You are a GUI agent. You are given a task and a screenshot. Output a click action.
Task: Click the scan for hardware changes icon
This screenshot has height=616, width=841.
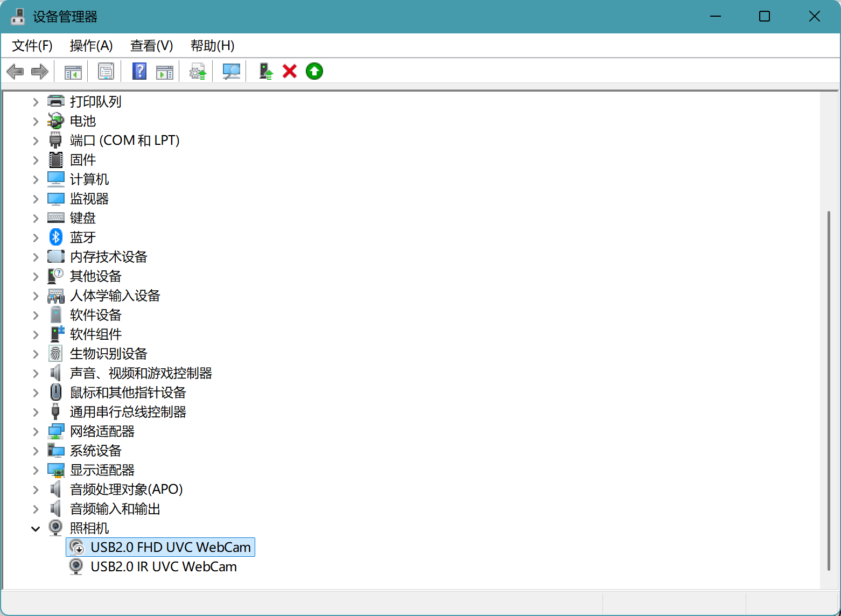tap(232, 71)
